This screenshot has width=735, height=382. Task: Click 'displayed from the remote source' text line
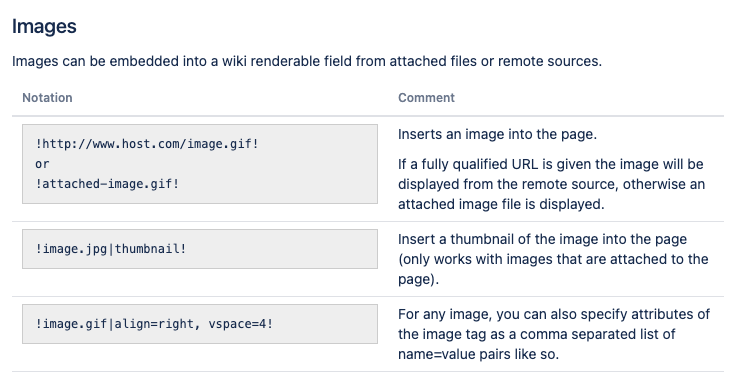pos(552,184)
